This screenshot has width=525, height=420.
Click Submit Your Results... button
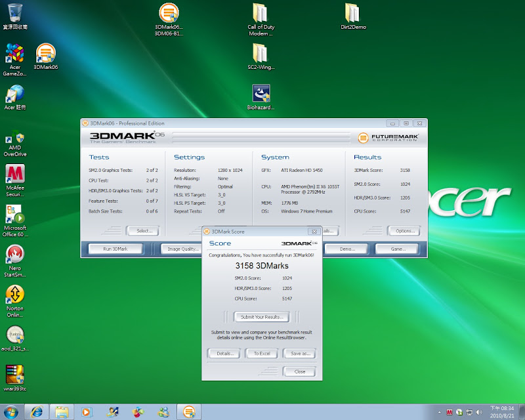261,317
